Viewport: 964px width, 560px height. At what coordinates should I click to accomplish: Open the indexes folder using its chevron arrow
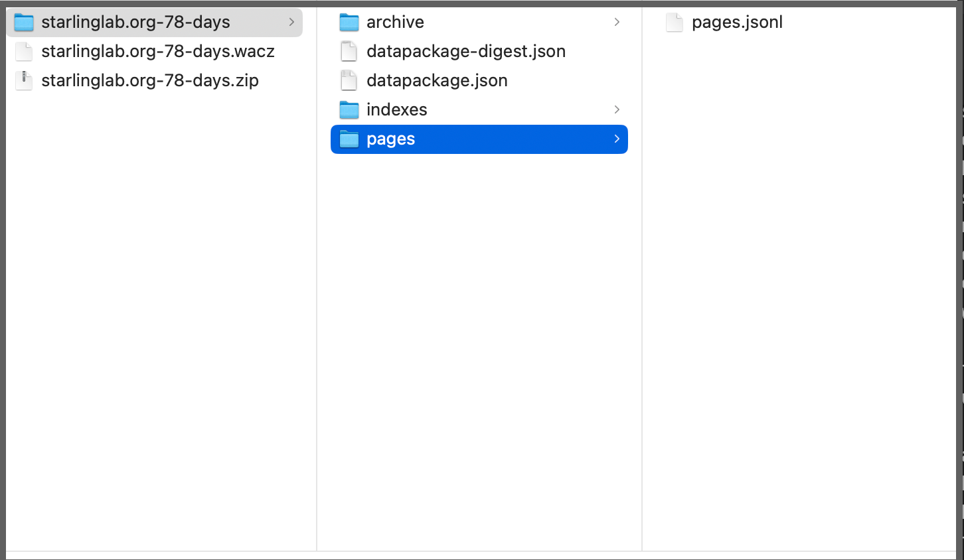617,109
